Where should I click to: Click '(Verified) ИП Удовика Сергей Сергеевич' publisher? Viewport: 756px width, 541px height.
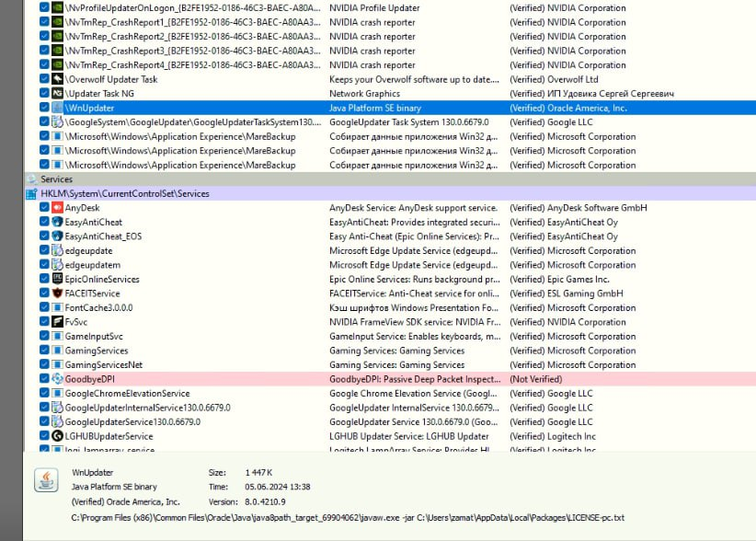(591, 94)
